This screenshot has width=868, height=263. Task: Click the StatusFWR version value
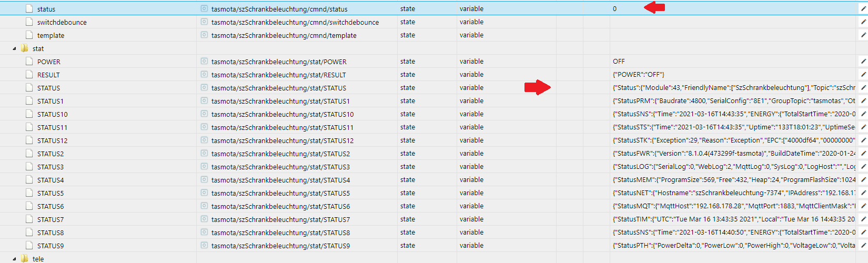[x=734, y=154]
